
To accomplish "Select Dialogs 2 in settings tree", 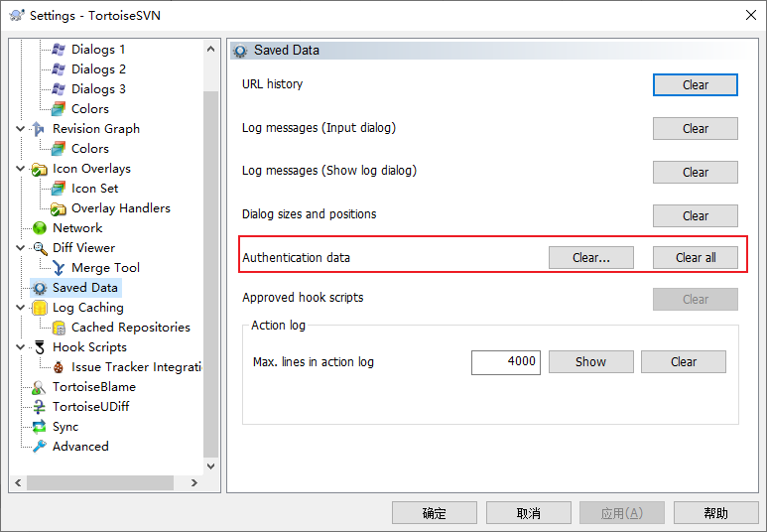I will pyautogui.click(x=98, y=69).
